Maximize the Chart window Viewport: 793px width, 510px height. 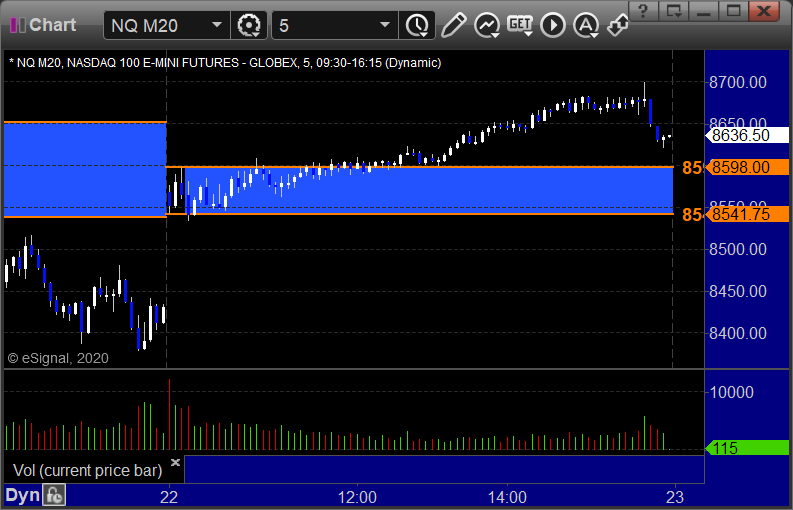pyautogui.click(x=733, y=11)
